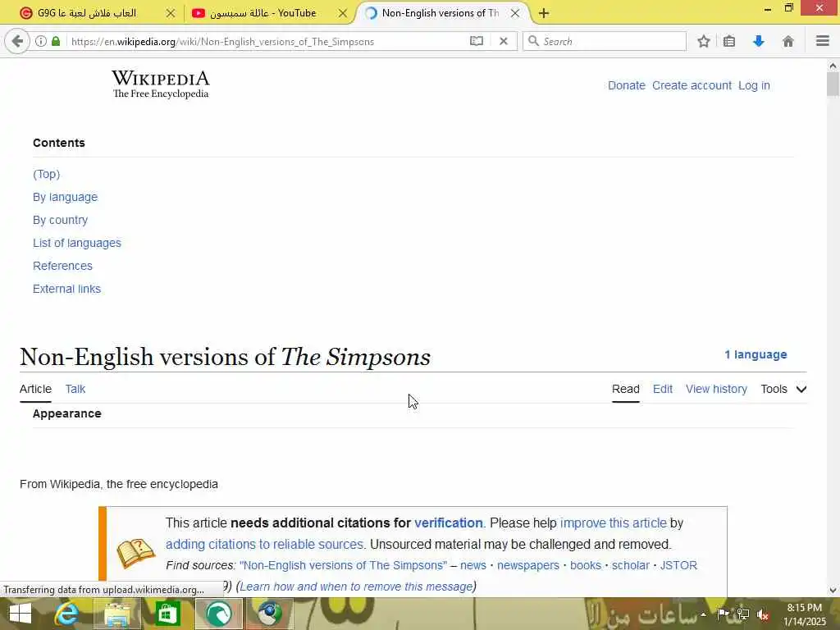
Task: Open the Edit tab
Action: pyautogui.click(x=663, y=389)
